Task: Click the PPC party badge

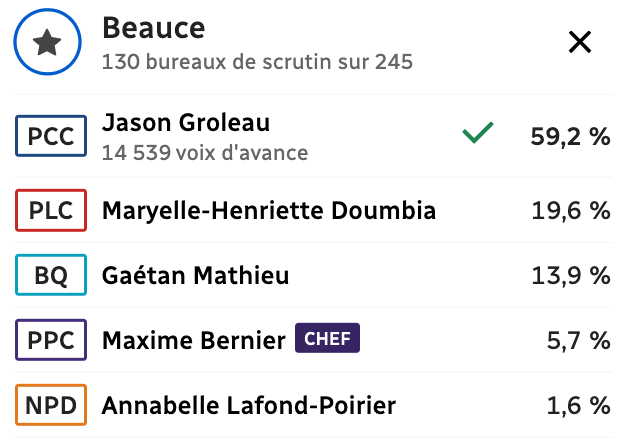Action: click(51, 340)
